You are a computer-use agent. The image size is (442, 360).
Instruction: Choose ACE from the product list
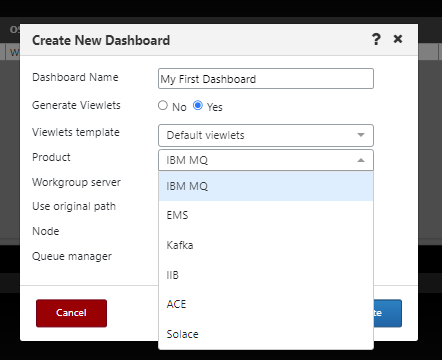pos(266,304)
